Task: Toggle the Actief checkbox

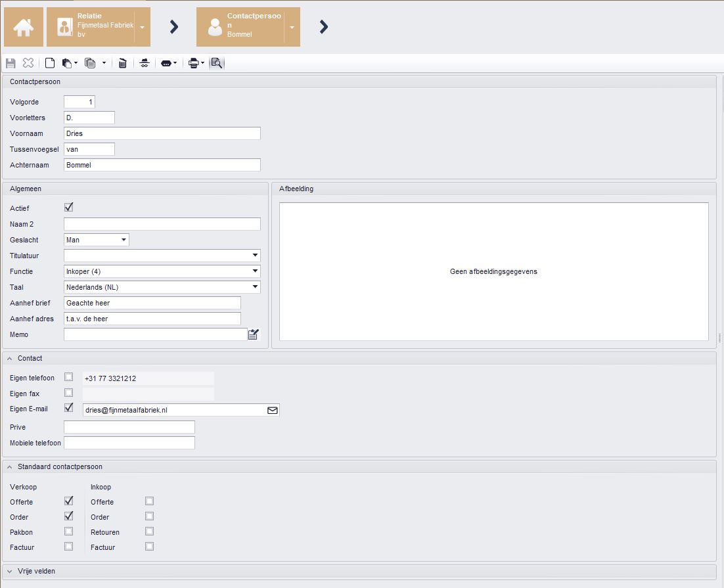Action: (x=69, y=208)
